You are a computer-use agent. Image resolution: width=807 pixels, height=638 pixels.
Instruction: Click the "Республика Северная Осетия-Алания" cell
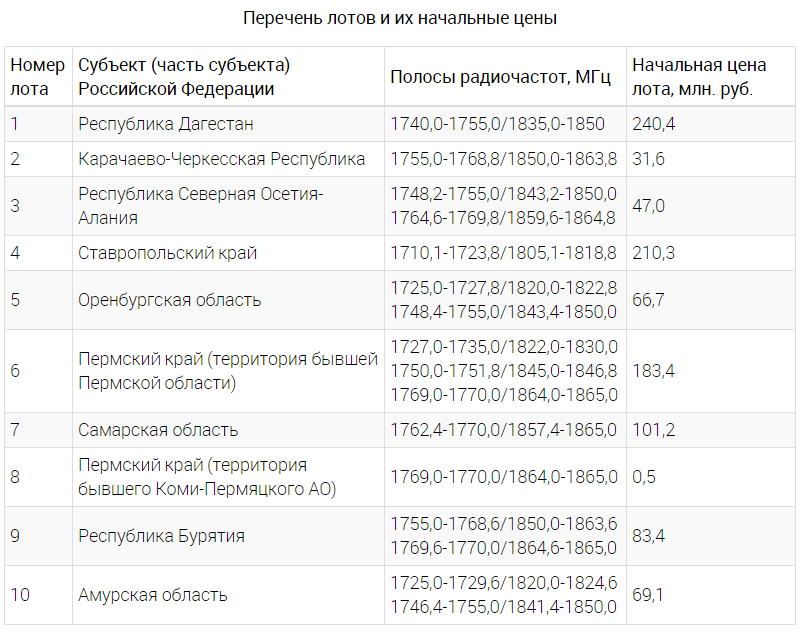click(x=201, y=206)
